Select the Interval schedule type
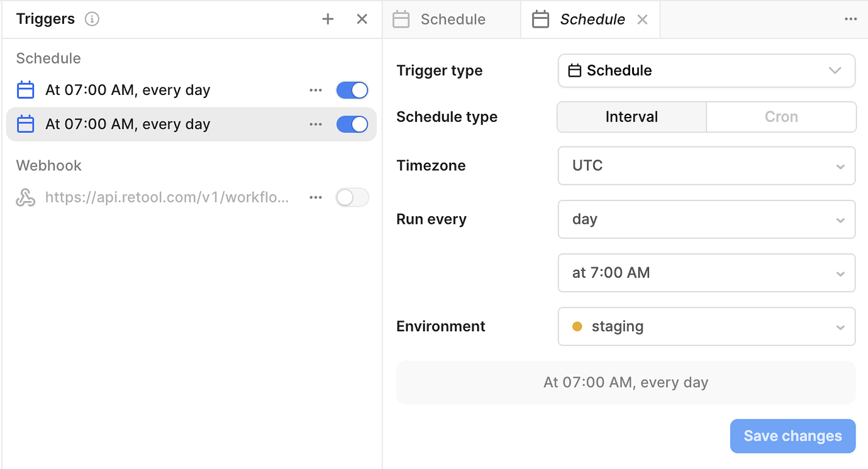 point(632,117)
